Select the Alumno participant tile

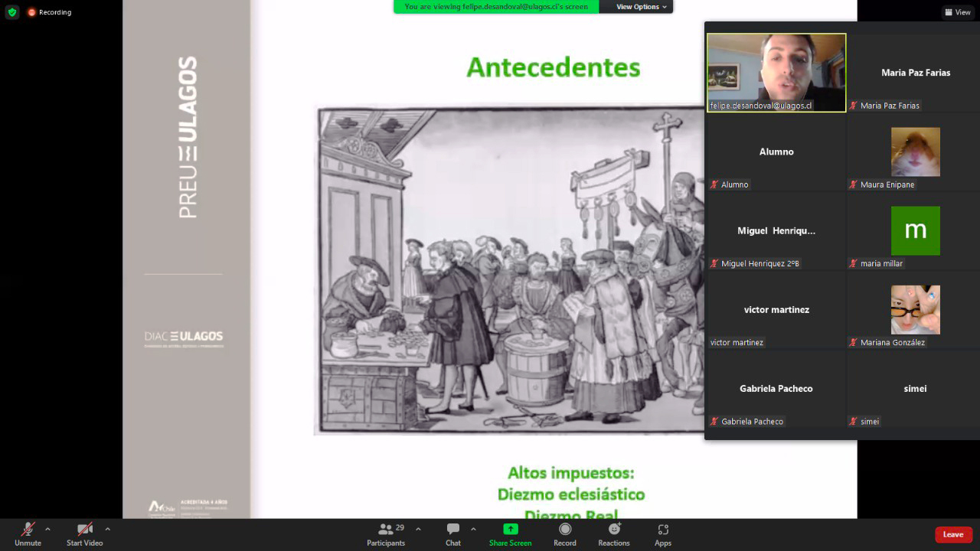click(x=776, y=152)
